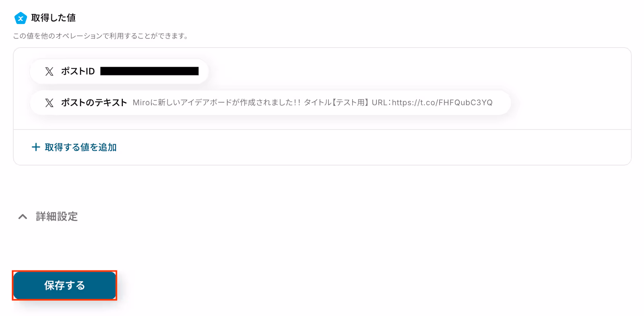This screenshot has width=644, height=316.
Task: Select the ポストのテキスト label
Action: 94,103
